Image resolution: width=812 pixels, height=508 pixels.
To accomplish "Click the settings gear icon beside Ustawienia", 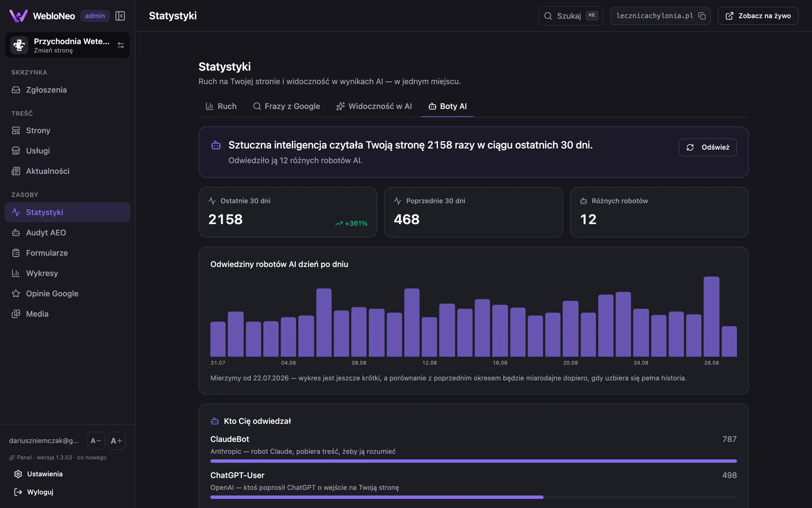I will (18, 474).
